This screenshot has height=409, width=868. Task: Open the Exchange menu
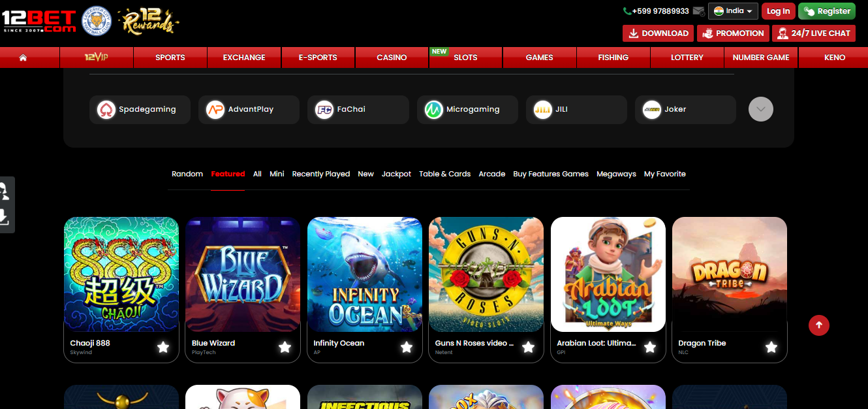coord(244,57)
